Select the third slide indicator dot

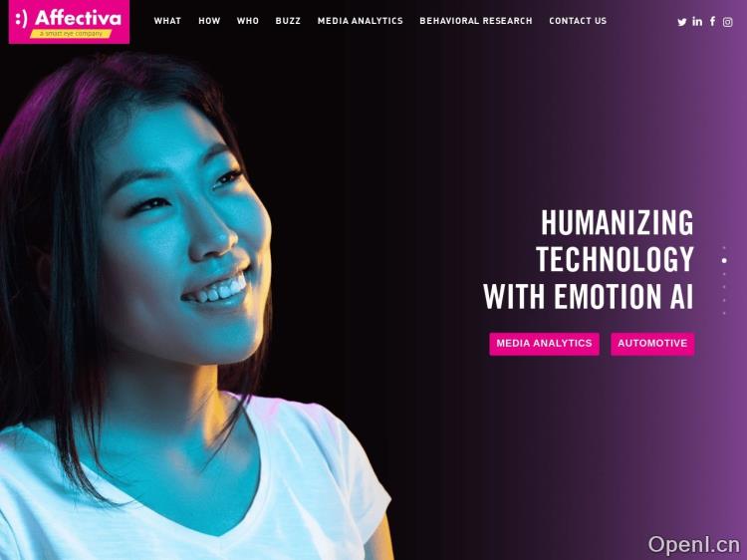tap(724, 274)
